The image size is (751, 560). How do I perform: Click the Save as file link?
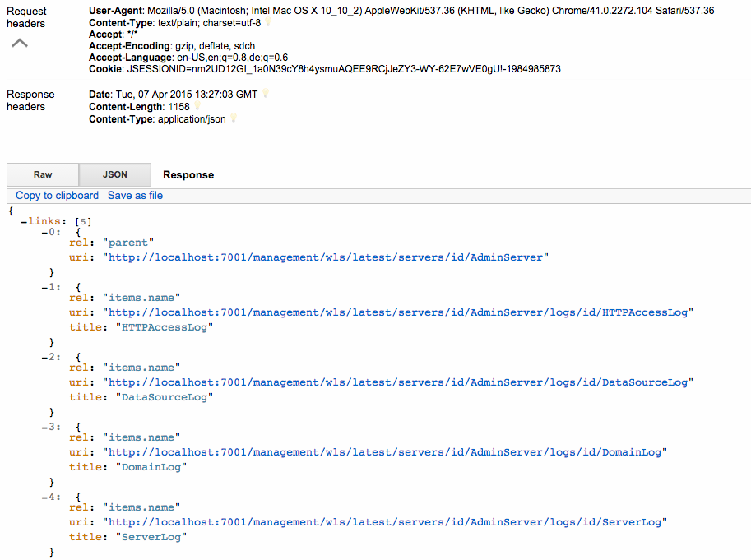click(135, 196)
